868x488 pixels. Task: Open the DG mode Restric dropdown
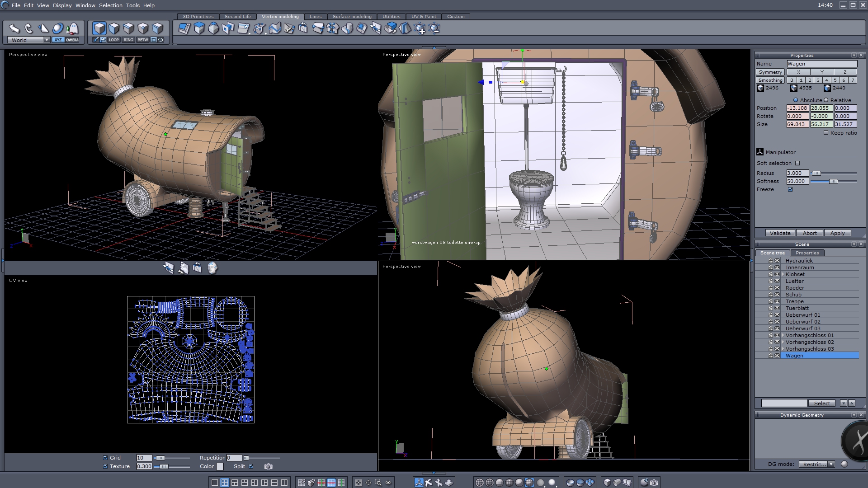[831, 464]
